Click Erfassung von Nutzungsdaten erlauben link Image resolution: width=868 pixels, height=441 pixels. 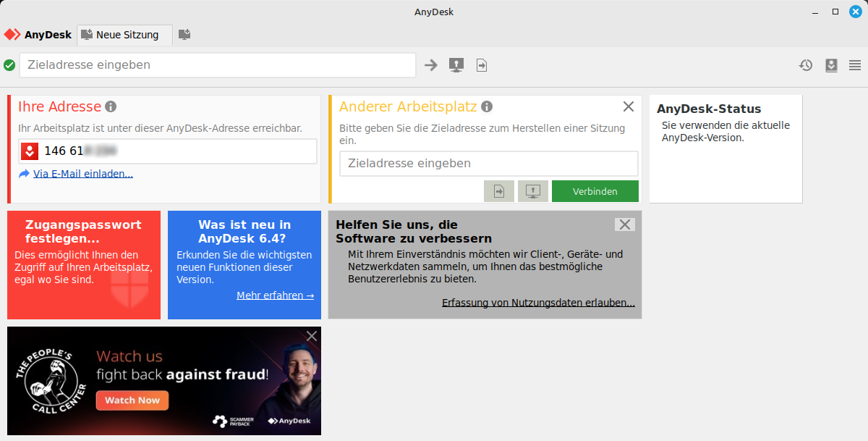pyautogui.click(x=538, y=303)
